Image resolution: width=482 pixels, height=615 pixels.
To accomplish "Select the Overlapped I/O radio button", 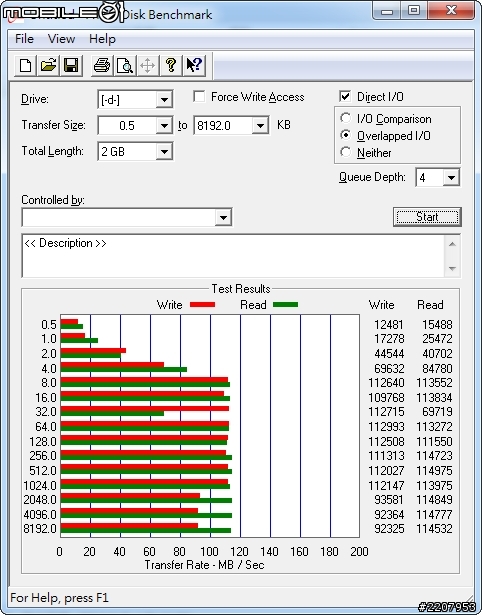I will point(346,135).
